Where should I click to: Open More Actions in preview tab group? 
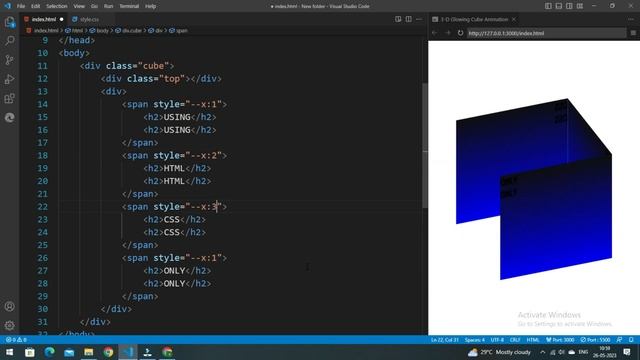point(631,19)
